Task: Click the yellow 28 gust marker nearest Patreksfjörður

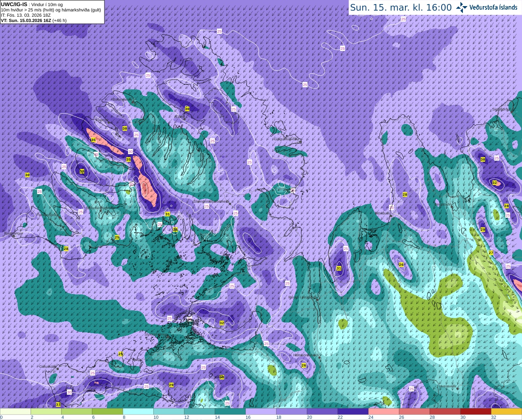Action: [x=66, y=248]
